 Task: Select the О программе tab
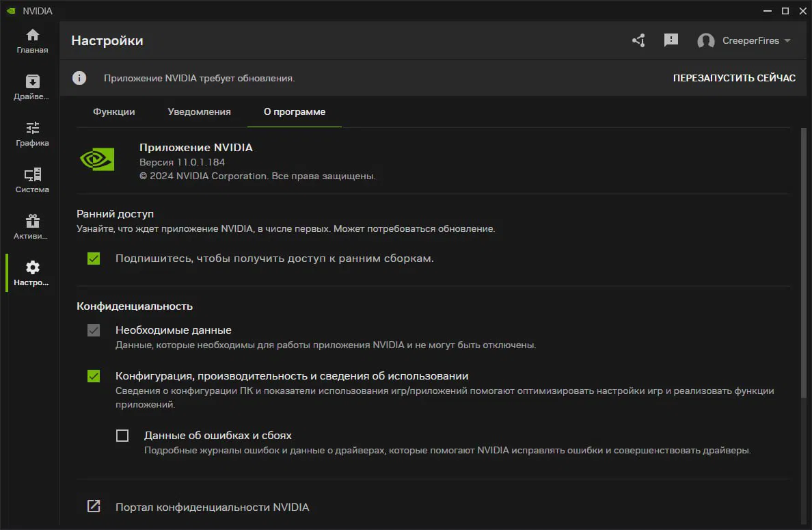[295, 112]
